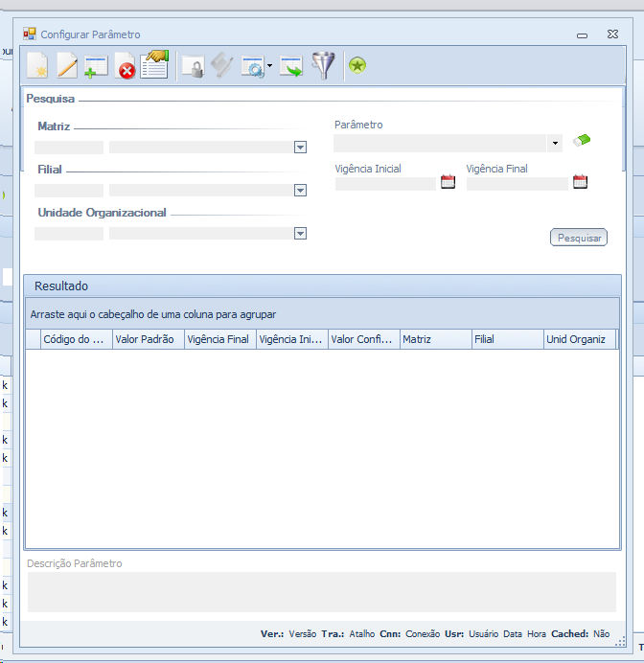Viewport: 644px width, 663px height.
Task: Click the green star favorite icon
Action: pos(356,66)
